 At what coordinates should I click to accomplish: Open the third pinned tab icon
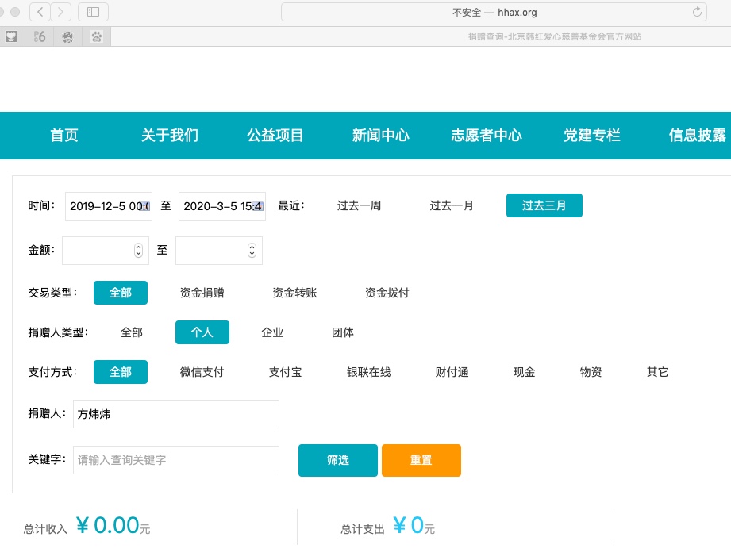(x=68, y=36)
